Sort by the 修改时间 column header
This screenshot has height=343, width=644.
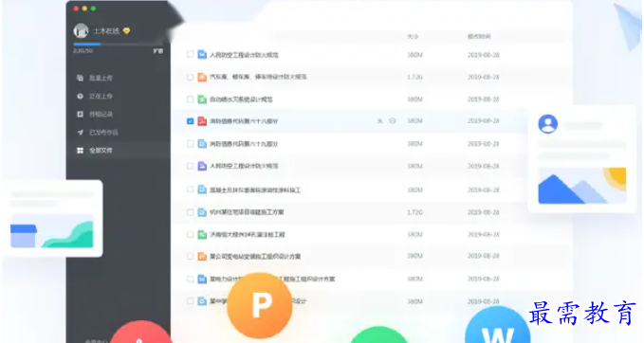[479, 37]
